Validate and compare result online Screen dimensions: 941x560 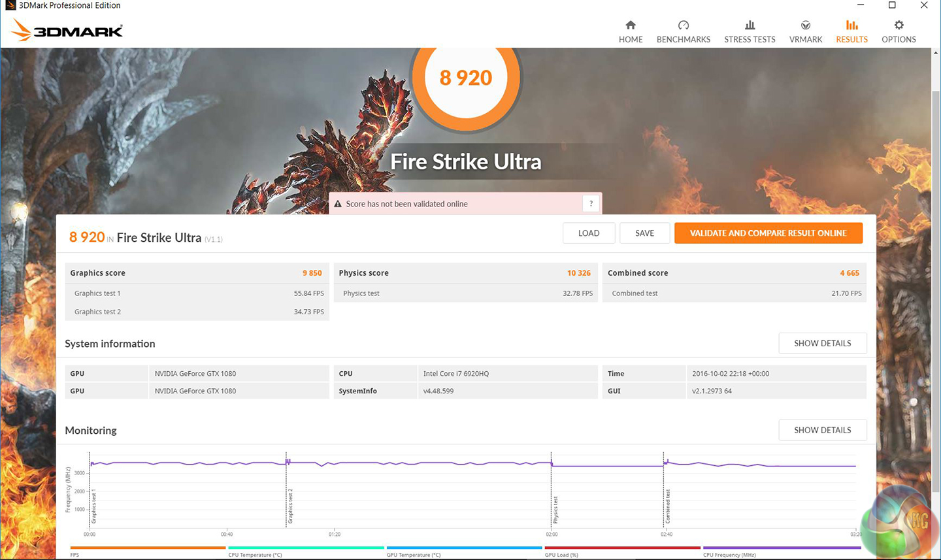[768, 233]
